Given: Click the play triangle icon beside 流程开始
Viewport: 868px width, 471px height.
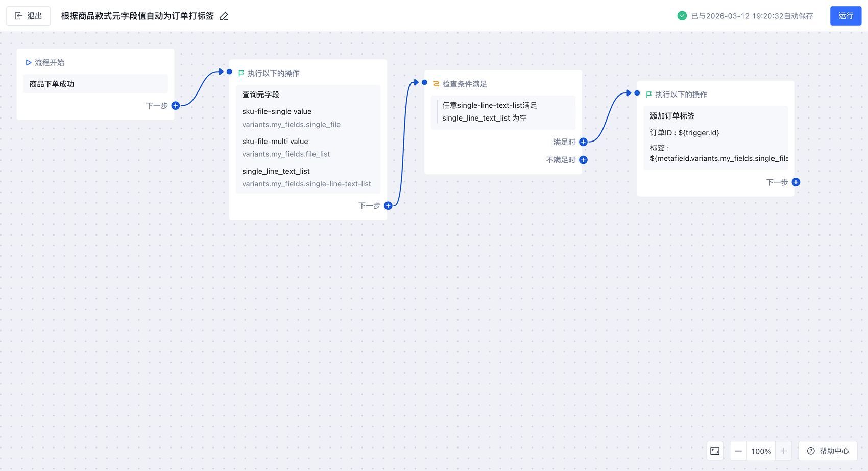Looking at the screenshot, I should [29, 62].
